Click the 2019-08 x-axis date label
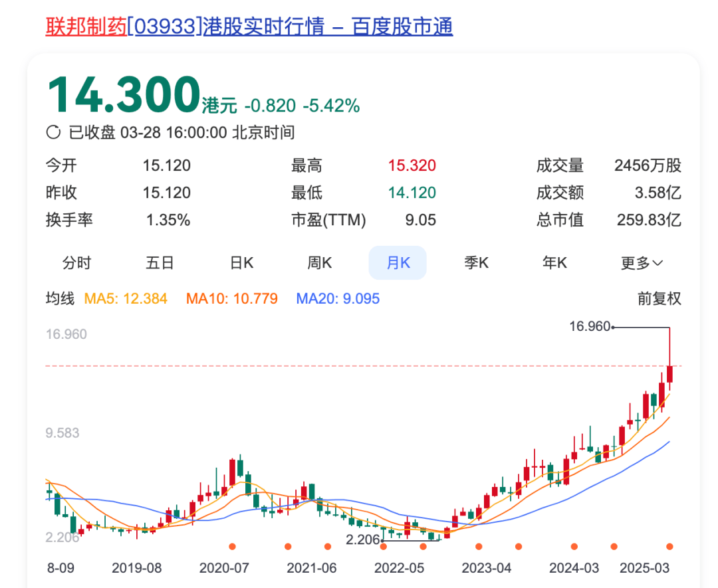Viewport: 718px width, 588px height. (x=137, y=568)
